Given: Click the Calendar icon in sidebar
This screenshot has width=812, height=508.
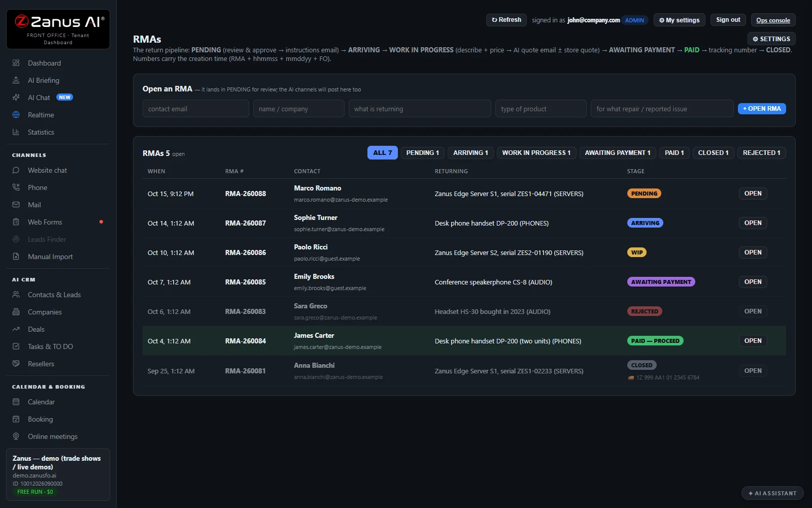Looking at the screenshot, I should [x=16, y=402].
